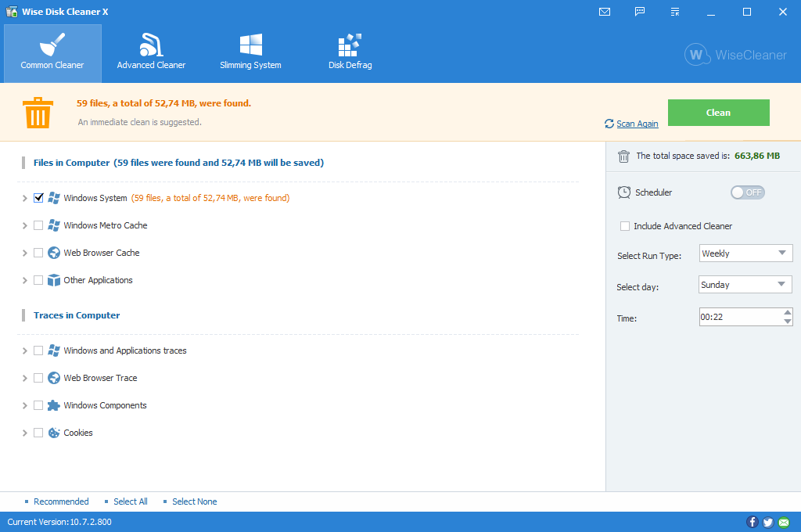Click flag icon of Windows and Applications traces
This screenshot has height=532, width=801.
(54, 350)
